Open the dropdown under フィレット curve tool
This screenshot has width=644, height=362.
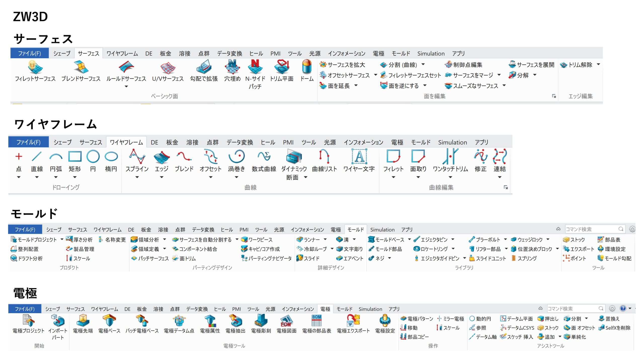click(393, 177)
